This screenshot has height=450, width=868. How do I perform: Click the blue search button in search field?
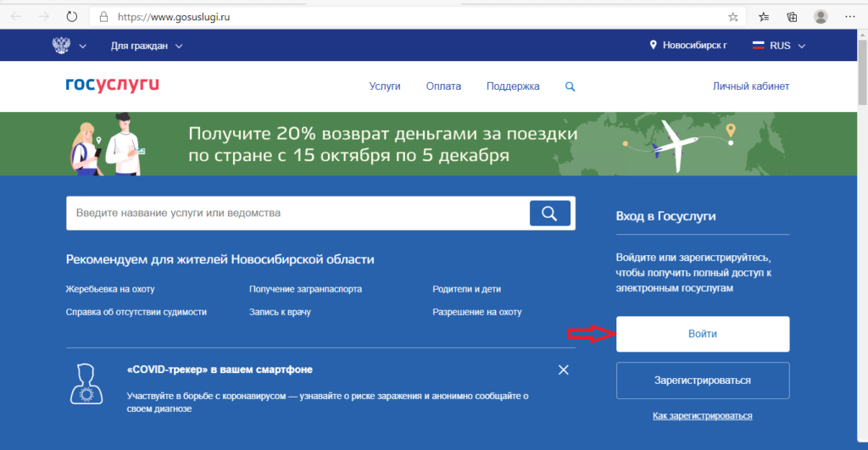click(x=549, y=213)
